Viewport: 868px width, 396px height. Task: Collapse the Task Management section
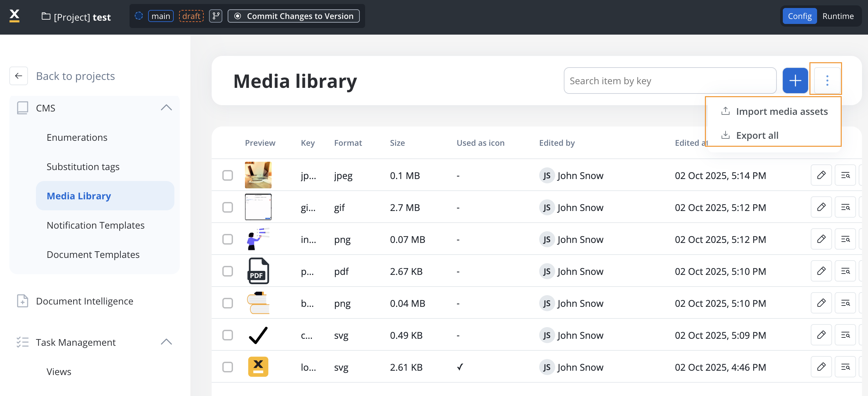(166, 342)
